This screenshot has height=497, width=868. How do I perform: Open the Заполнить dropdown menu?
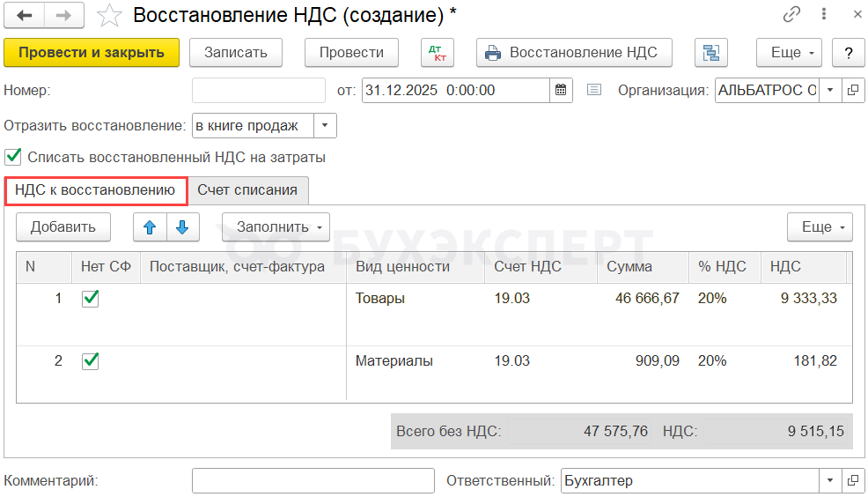[x=276, y=226]
